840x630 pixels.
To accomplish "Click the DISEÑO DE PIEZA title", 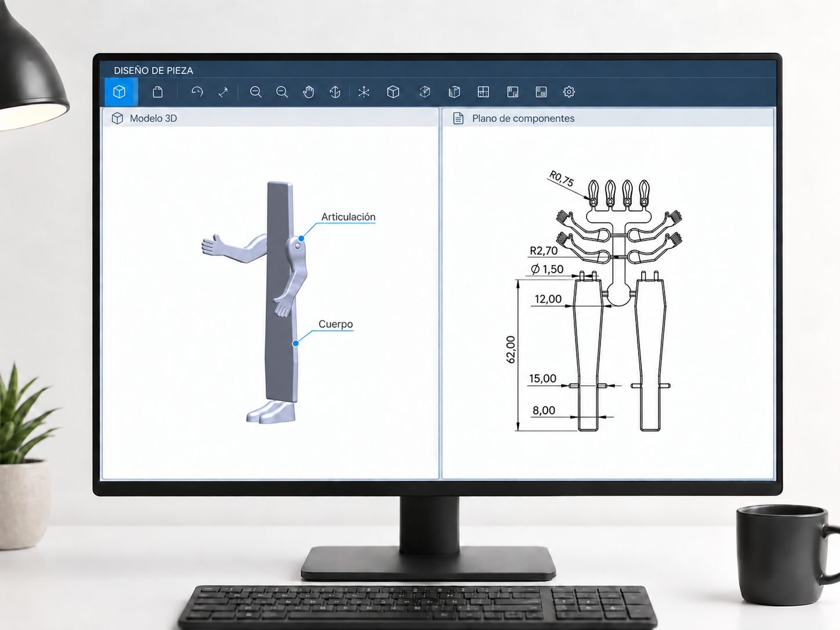I will pyautogui.click(x=154, y=70).
